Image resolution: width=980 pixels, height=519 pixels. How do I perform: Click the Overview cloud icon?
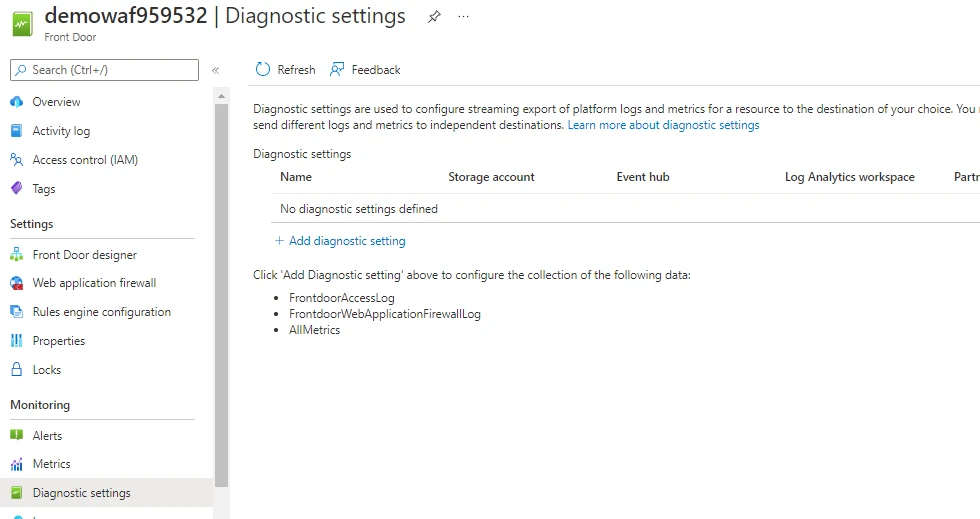(x=16, y=102)
